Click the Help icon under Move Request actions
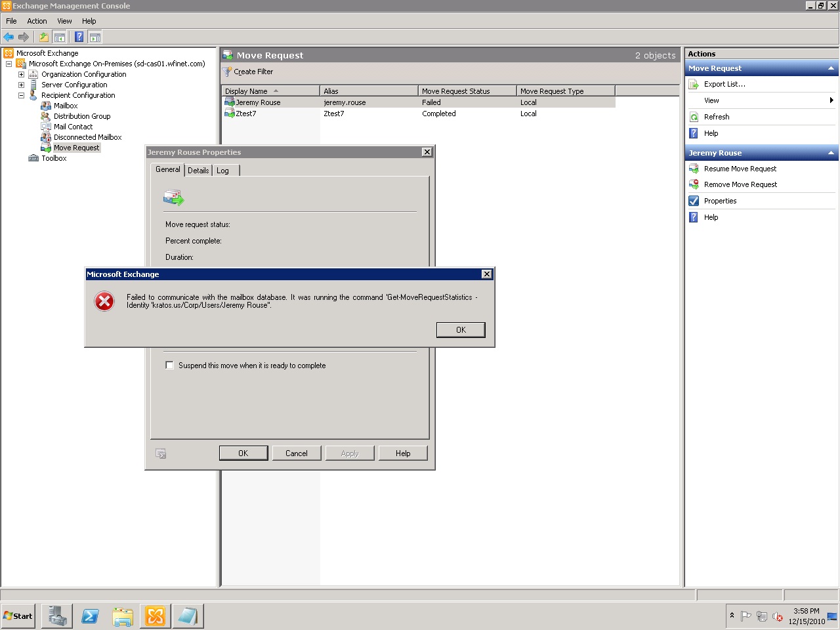 coord(694,133)
